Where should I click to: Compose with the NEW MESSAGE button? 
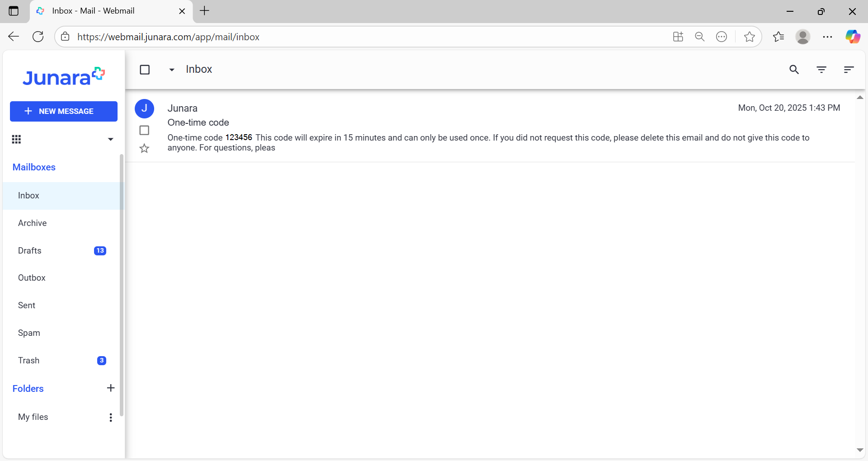coord(64,111)
